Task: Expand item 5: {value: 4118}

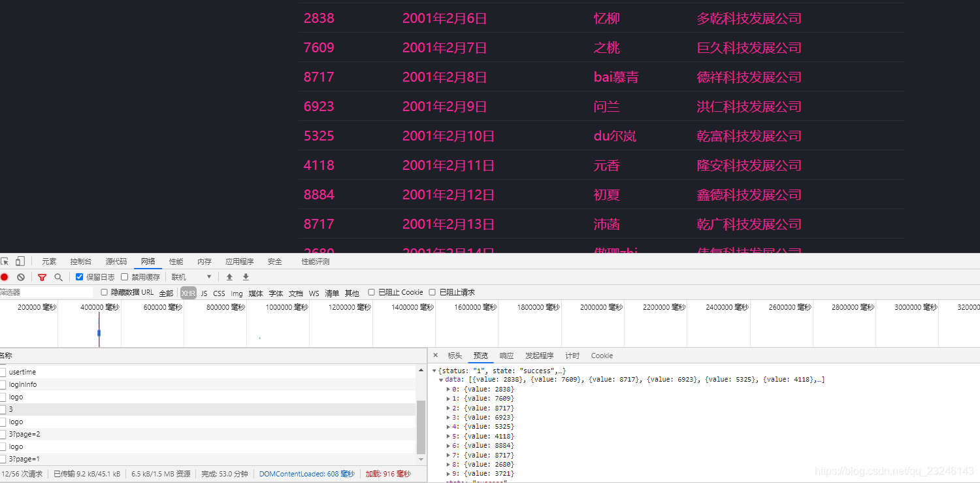Action: [448, 436]
